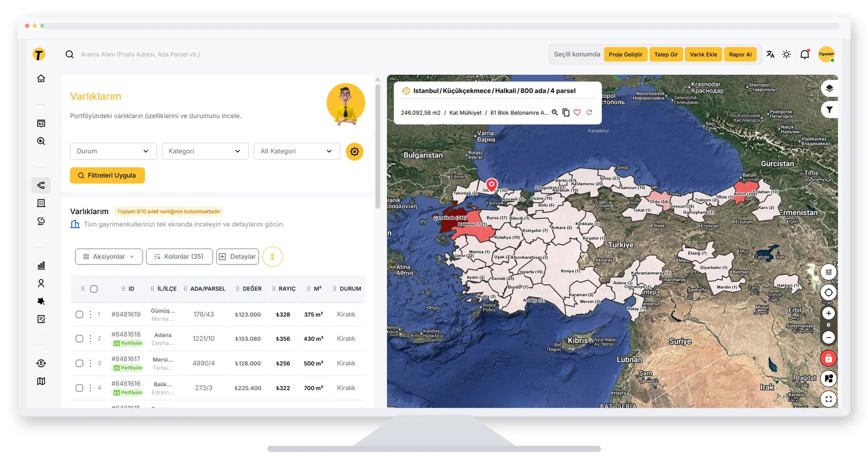Image resolution: width=868 pixels, height=472 pixels.
Task: Enter map fullscreen mode
Action: click(x=828, y=399)
